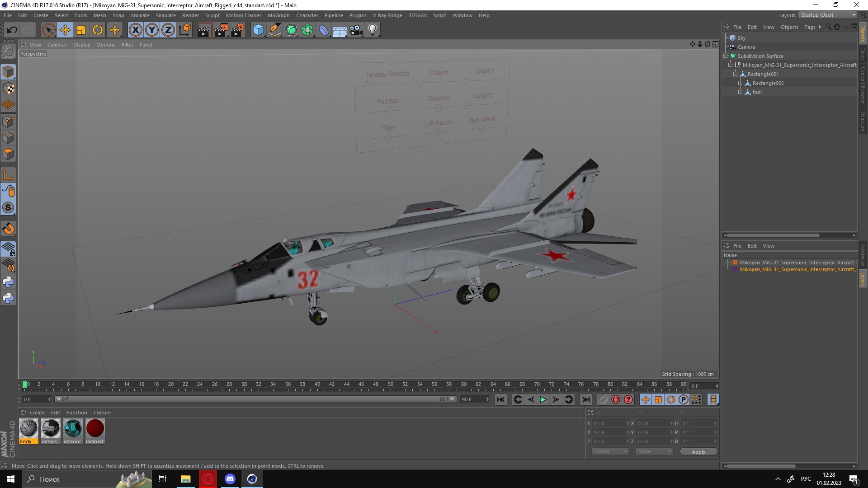Go to end of animation
The image size is (868, 488).
pyautogui.click(x=586, y=399)
